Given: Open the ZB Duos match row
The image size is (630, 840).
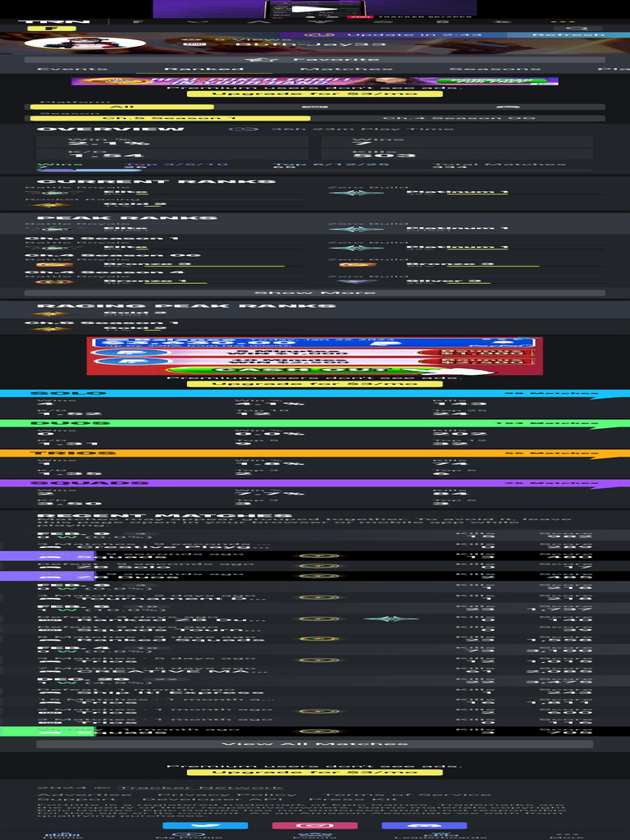Looking at the screenshot, I should [315, 576].
